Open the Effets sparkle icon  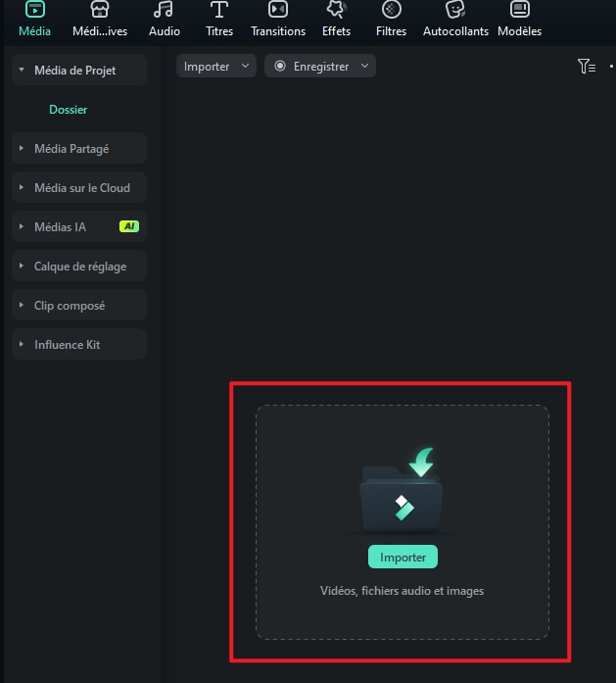(337, 9)
